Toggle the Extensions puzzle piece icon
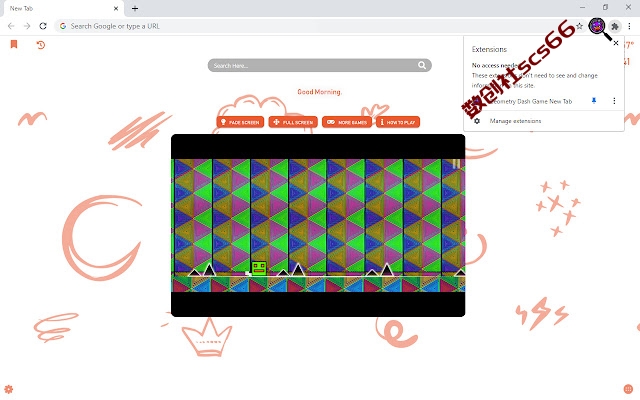 (x=615, y=26)
